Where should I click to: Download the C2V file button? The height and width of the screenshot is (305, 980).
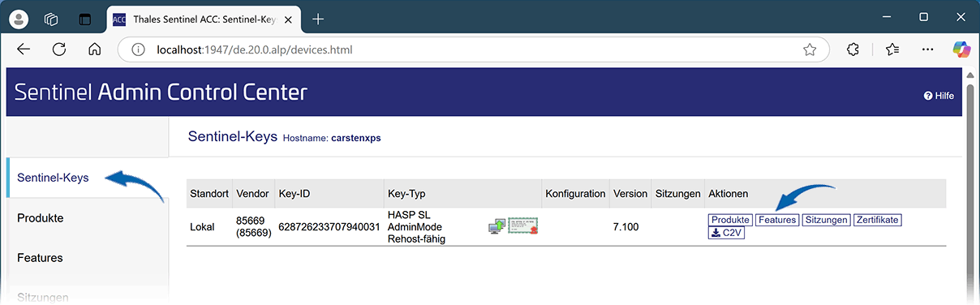(727, 233)
